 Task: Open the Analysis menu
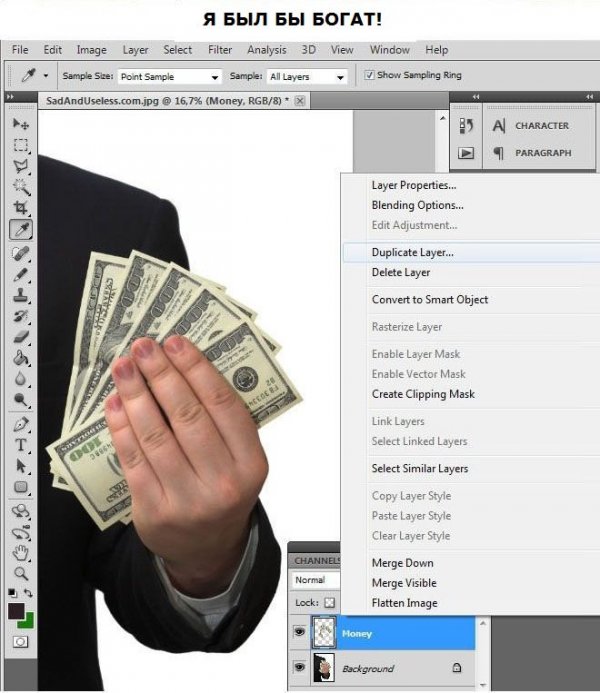tap(266, 50)
